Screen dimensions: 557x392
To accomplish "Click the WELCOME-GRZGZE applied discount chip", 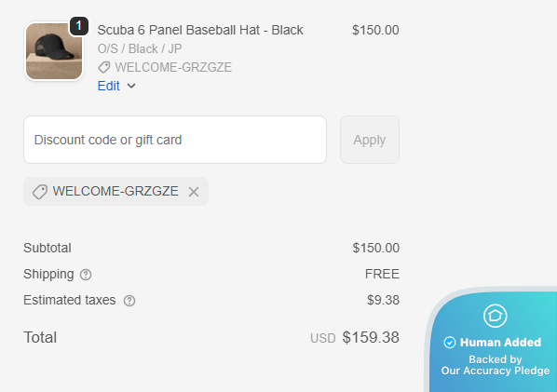I will click(115, 192).
